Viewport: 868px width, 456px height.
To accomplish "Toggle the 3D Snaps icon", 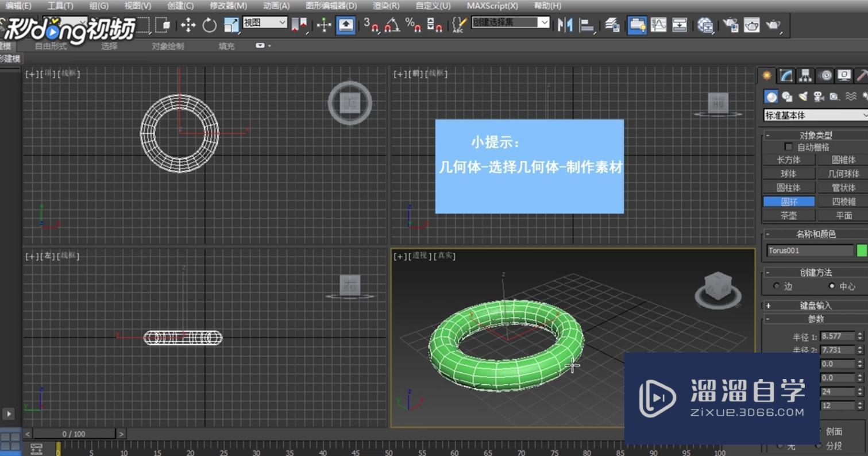I will tap(371, 25).
